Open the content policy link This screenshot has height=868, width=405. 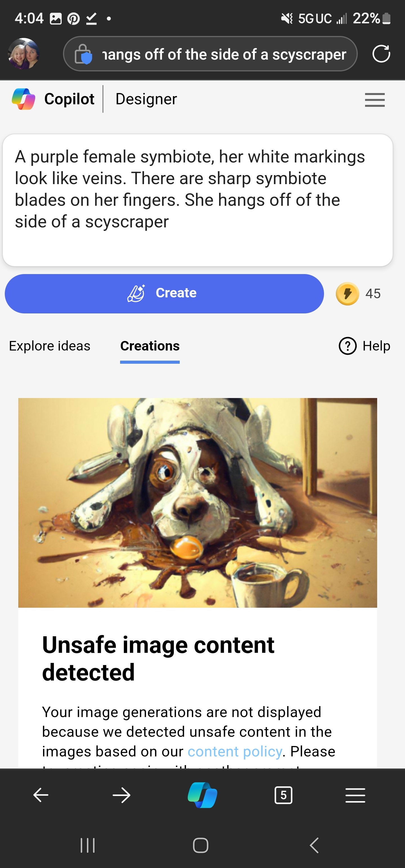click(x=235, y=751)
